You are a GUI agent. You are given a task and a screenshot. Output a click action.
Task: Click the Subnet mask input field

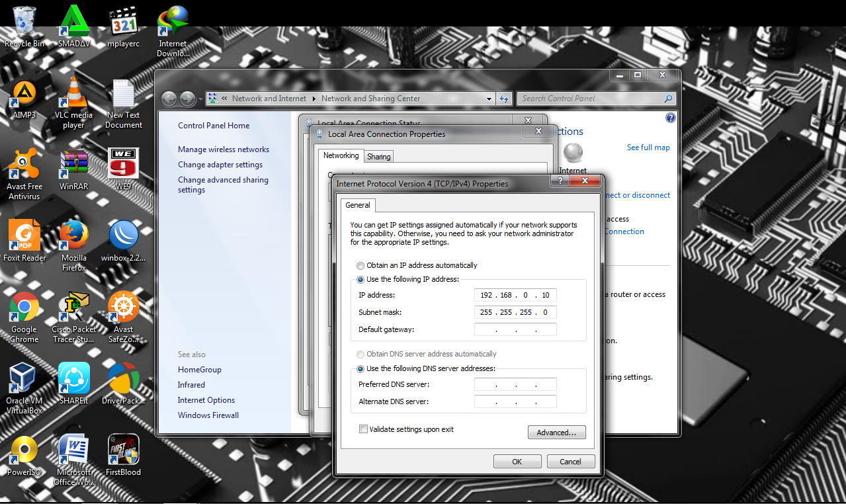point(515,312)
